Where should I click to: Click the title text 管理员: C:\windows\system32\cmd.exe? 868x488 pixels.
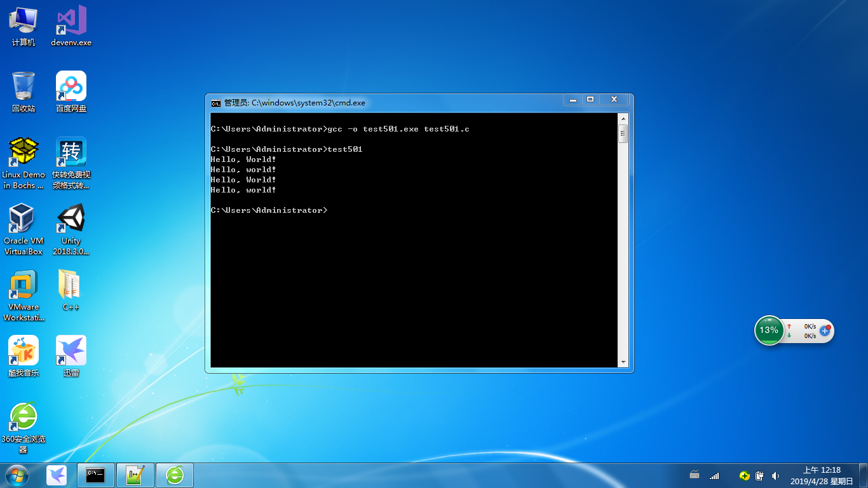coord(295,102)
